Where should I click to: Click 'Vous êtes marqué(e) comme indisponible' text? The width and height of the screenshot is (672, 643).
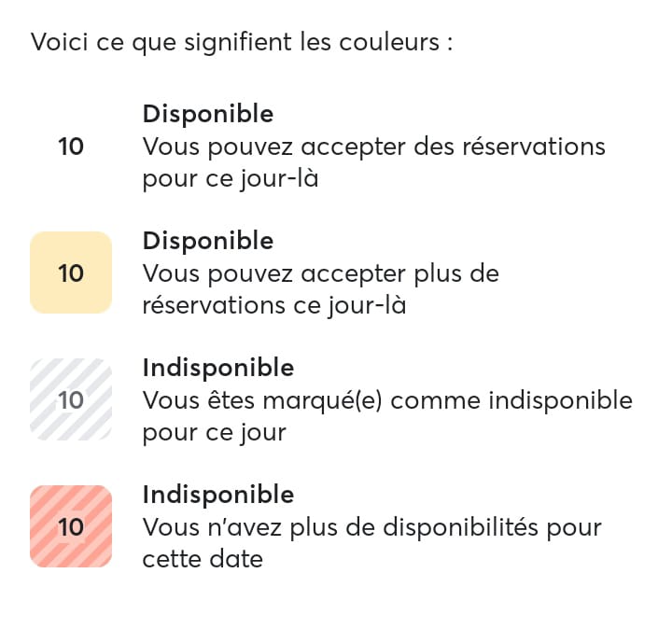coord(387,401)
